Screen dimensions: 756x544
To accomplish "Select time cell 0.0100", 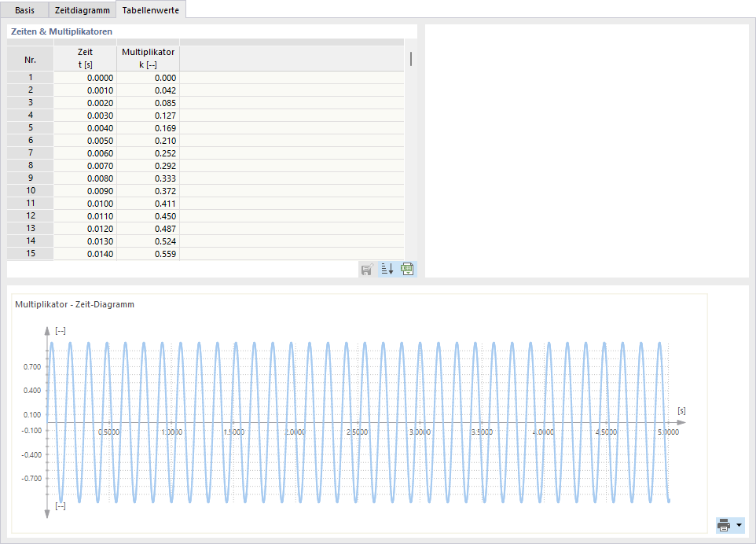I will [86, 203].
